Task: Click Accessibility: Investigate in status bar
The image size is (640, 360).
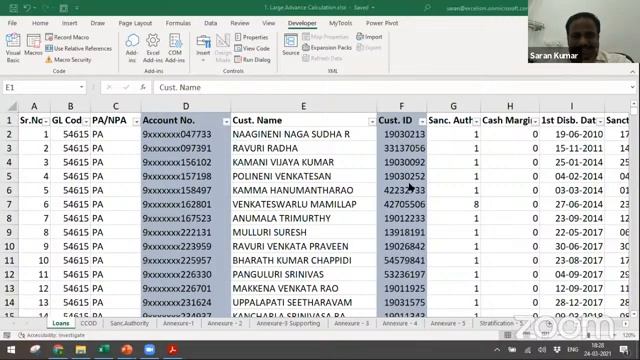Action: [52, 335]
